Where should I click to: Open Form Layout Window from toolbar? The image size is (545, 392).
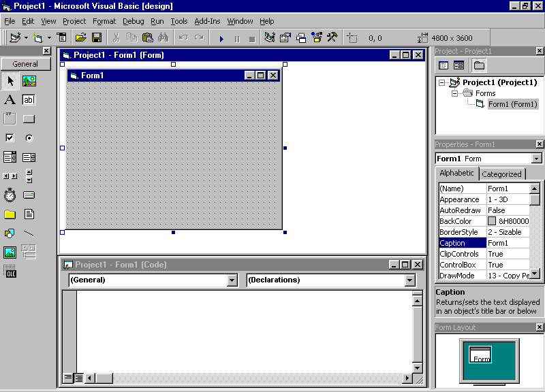(301, 37)
